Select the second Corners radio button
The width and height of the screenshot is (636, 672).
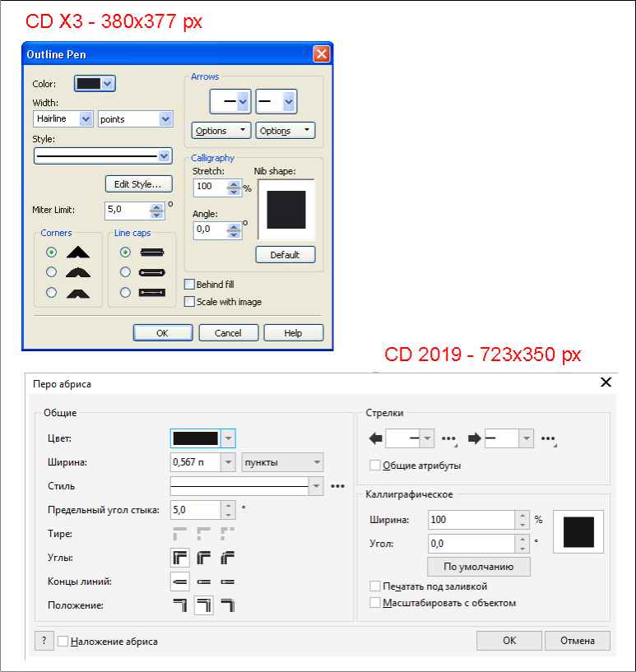click(x=51, y=272)
